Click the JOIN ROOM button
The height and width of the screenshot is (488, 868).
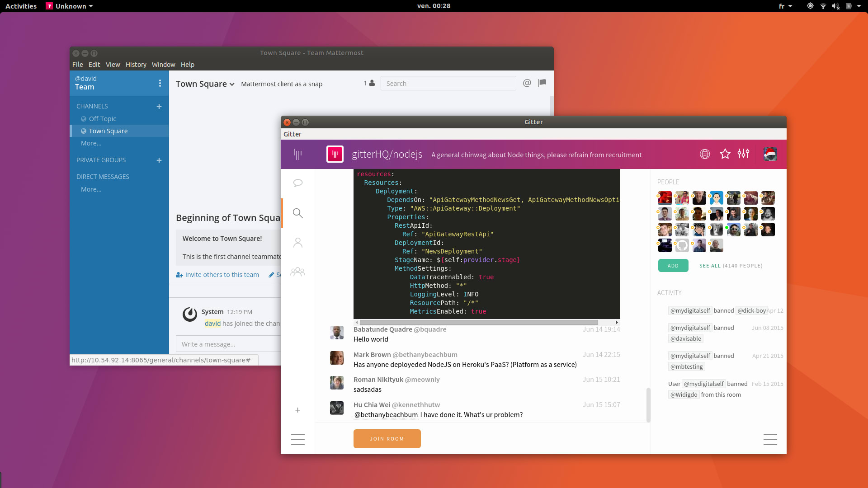387,439
